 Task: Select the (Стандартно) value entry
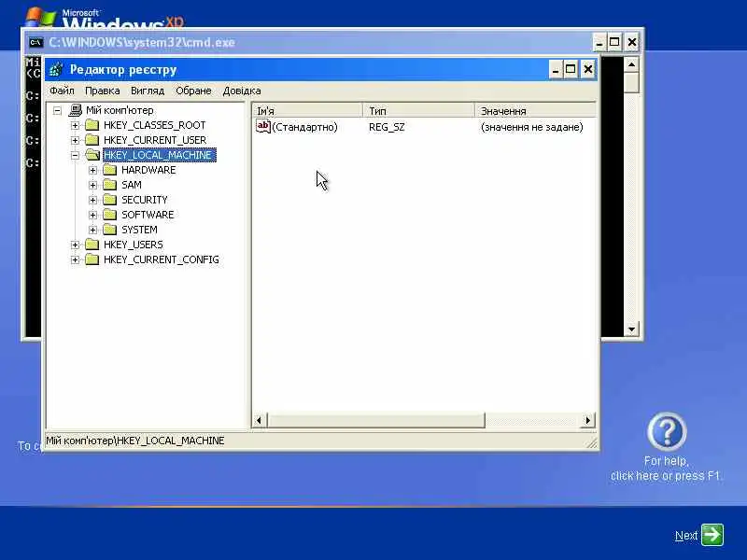click(304, 127)
